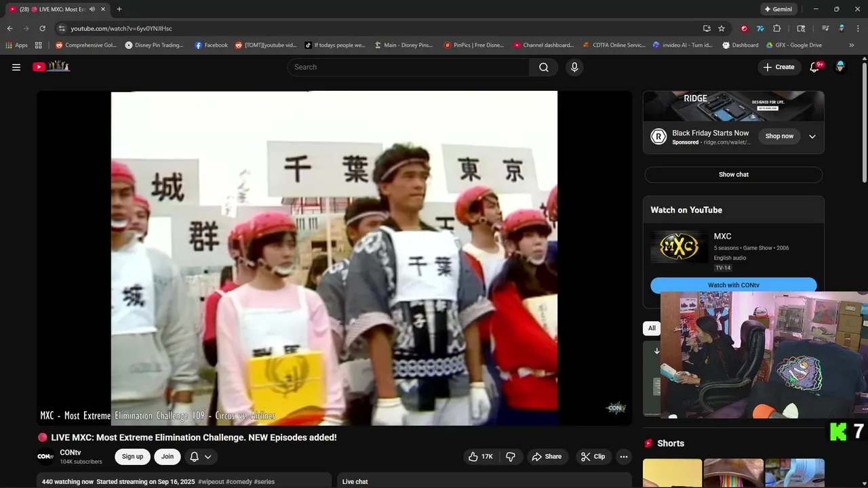This screenshot has width=868, height=488.
Task: Expand the Ridge ad chevron
Action: click(812, 136)
